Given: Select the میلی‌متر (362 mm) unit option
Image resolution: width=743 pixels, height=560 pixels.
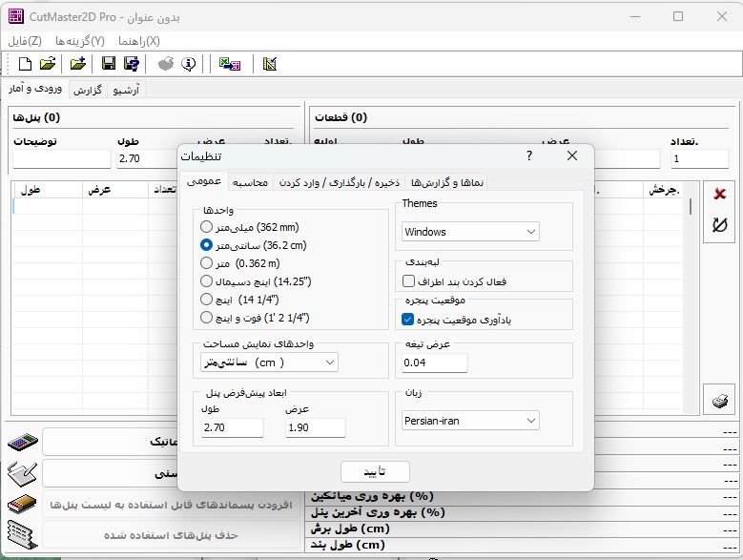Looking at the screenshot, I should (207, 227).
